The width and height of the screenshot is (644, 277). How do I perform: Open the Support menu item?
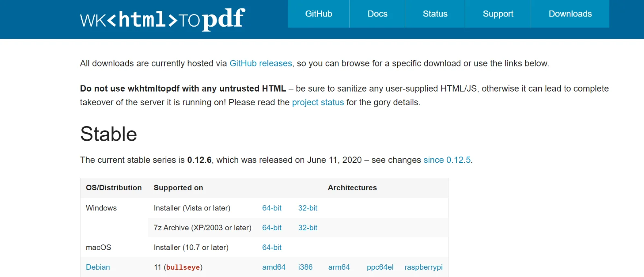click(498, 14)
